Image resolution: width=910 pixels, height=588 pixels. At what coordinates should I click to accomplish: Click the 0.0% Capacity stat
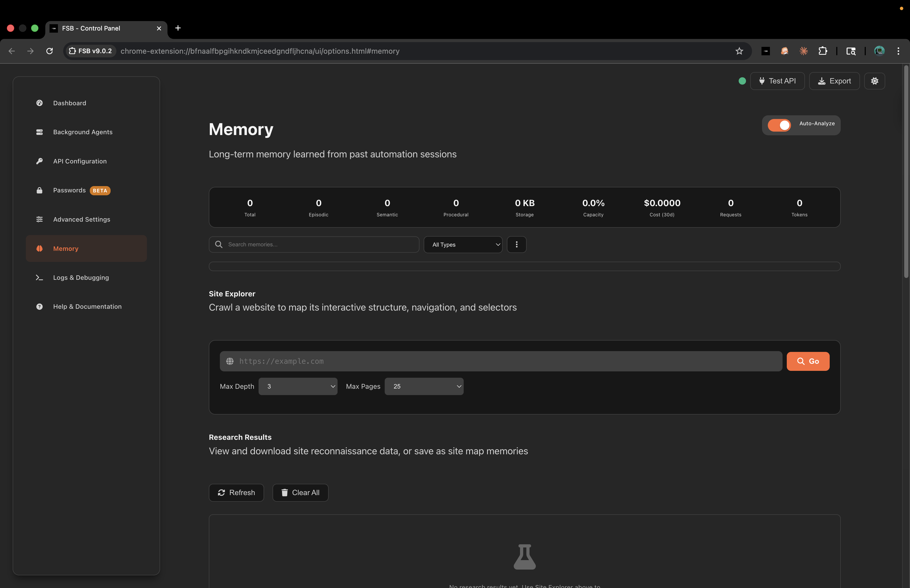pos(594,208)
